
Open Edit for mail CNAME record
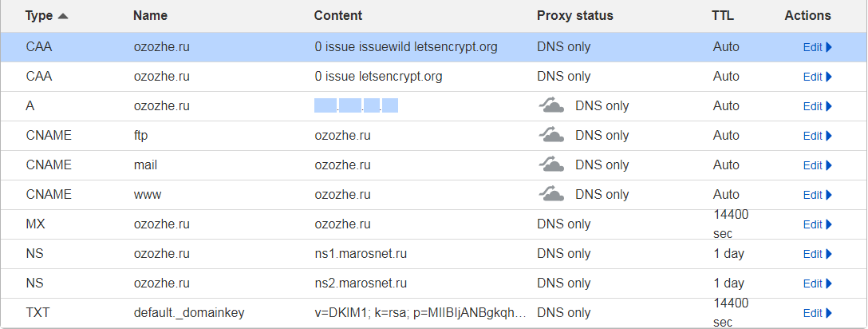click(817, 165)
